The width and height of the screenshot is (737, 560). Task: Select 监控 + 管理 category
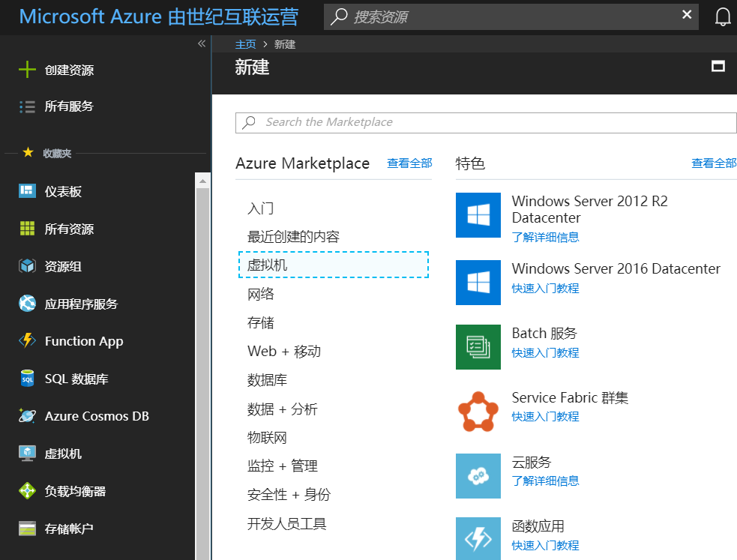[x=283, y=466]
